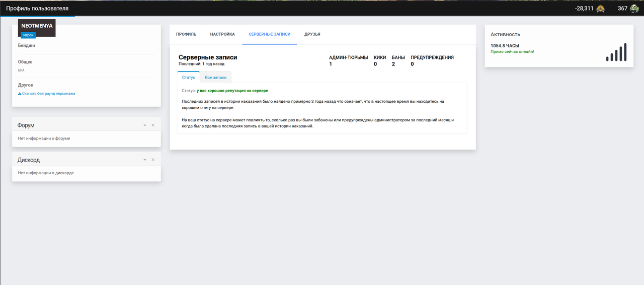Click the NEOTMENYA username banner

pos(37,26)
